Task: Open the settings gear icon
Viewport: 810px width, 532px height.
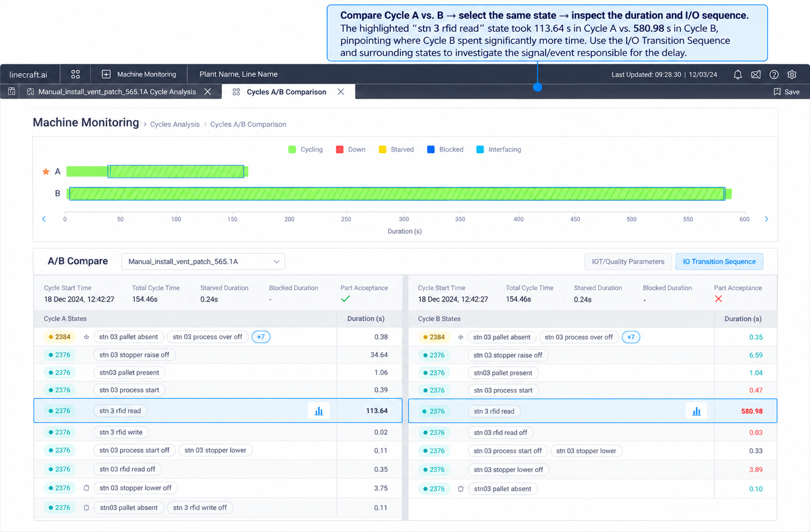Action: coord(792,74)
